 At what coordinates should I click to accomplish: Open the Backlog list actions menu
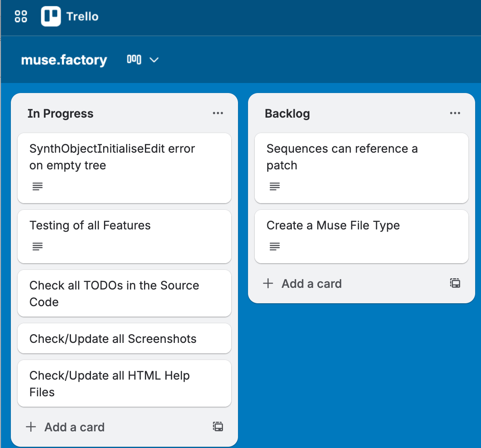[x=455, y=113]
